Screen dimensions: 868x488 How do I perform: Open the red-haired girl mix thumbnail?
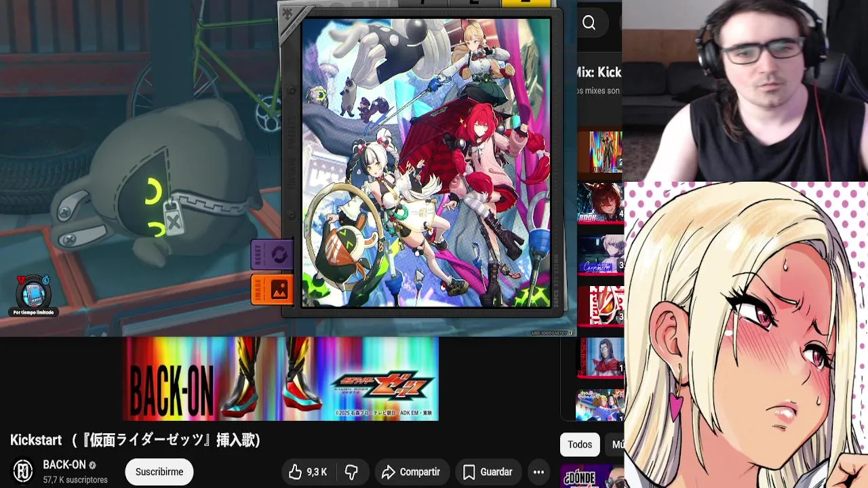(600, 202)
